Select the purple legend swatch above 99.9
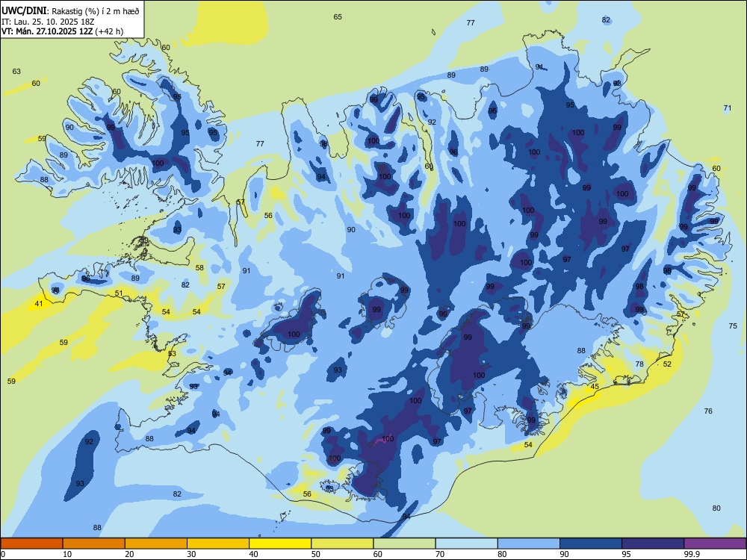This screenshot has width=747, height=560. coord(715,544)
